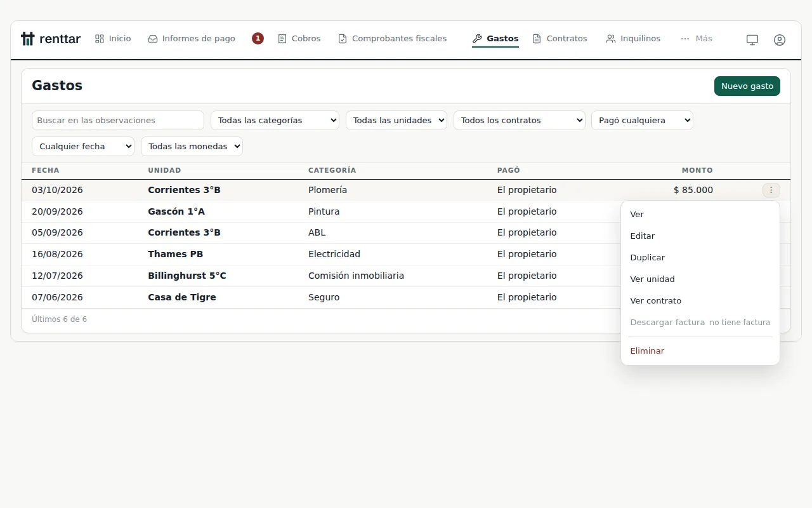This screenshot has width=812, height=508.
Task: Click the Cobros document icon
Action: 282,39
